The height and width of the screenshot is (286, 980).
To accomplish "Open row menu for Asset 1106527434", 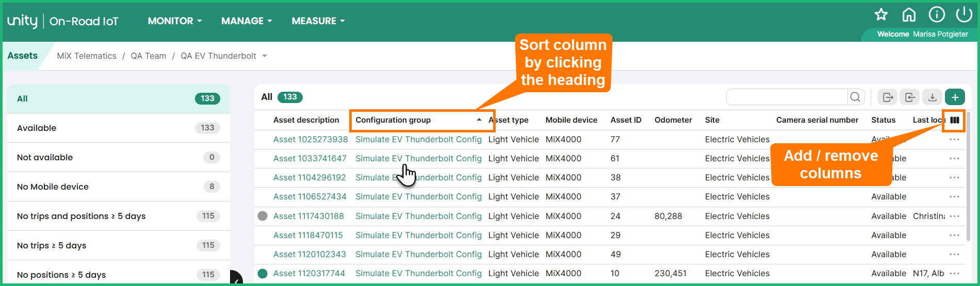I will tap(954, 197).
